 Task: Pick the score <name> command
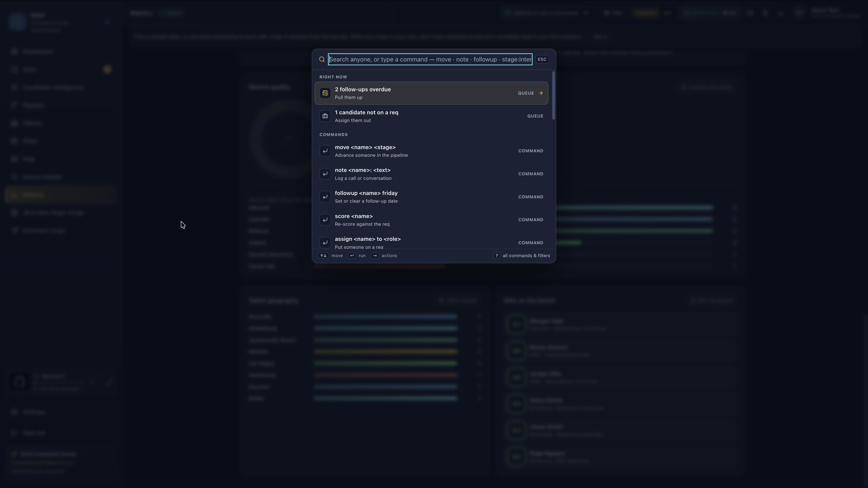(x=431, y=220)
